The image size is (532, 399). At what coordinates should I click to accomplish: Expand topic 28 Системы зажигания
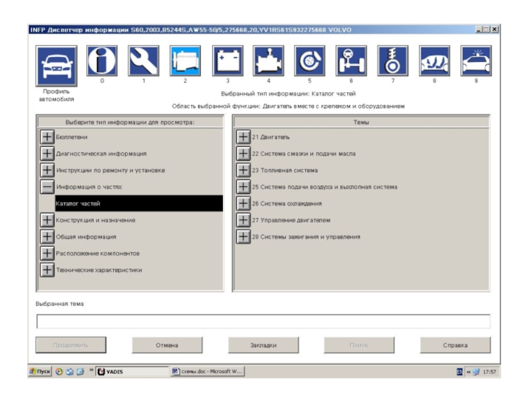(243, 237)
